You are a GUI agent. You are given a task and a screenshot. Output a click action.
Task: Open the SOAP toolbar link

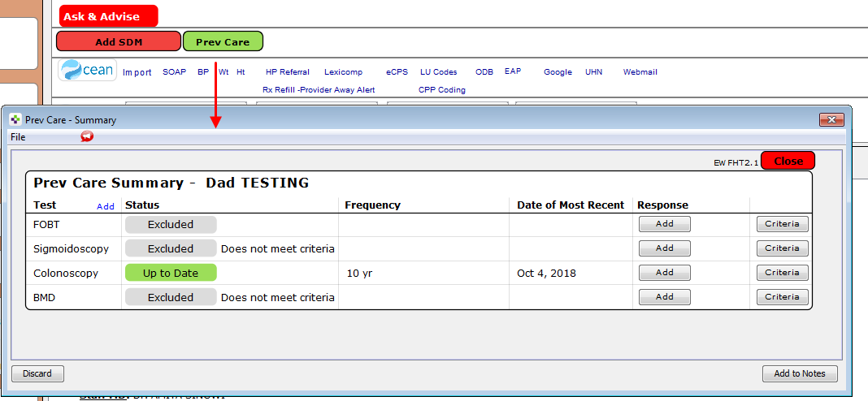pyautogui.click(x=174, y=72)
